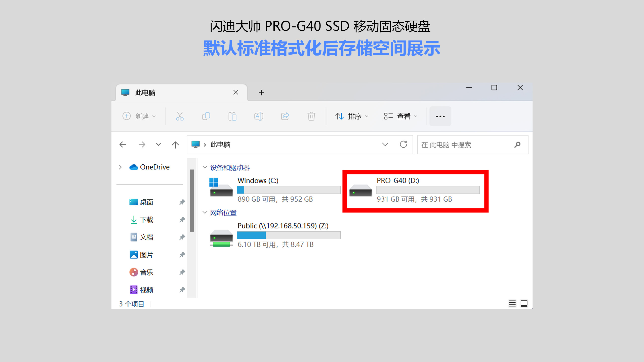644x362 pixels.
Task: Select OneDrive in the sidebar
Action: click(x=149, y=167)
